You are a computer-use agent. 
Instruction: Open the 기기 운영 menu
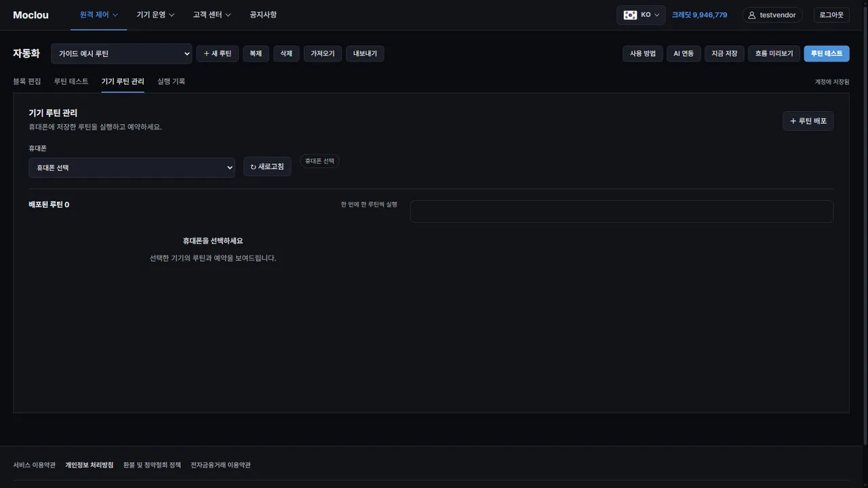155,15
